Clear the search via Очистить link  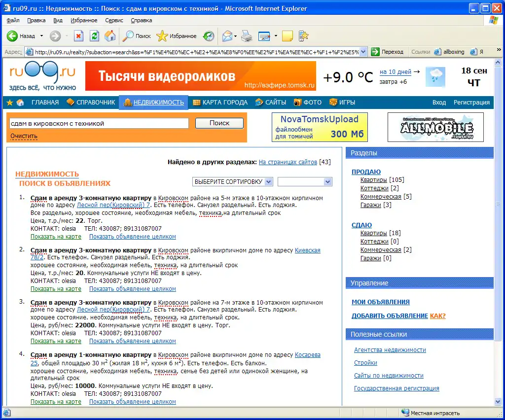[x=24, y=136]
